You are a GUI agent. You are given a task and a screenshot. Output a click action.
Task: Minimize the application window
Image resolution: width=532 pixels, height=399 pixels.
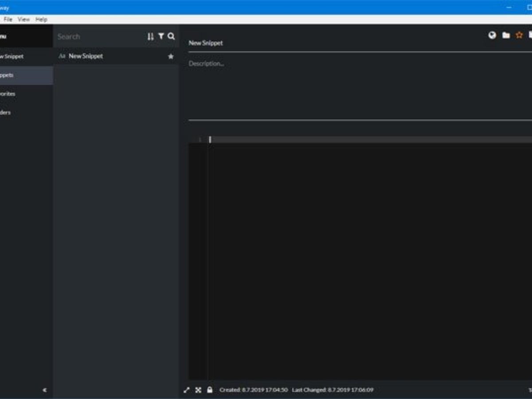(509, 8)
